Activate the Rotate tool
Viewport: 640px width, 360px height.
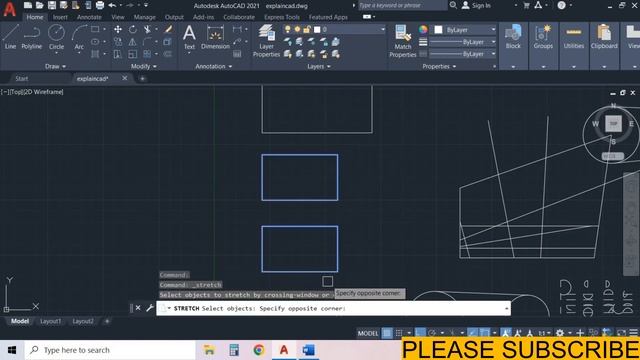pos(133,29)
